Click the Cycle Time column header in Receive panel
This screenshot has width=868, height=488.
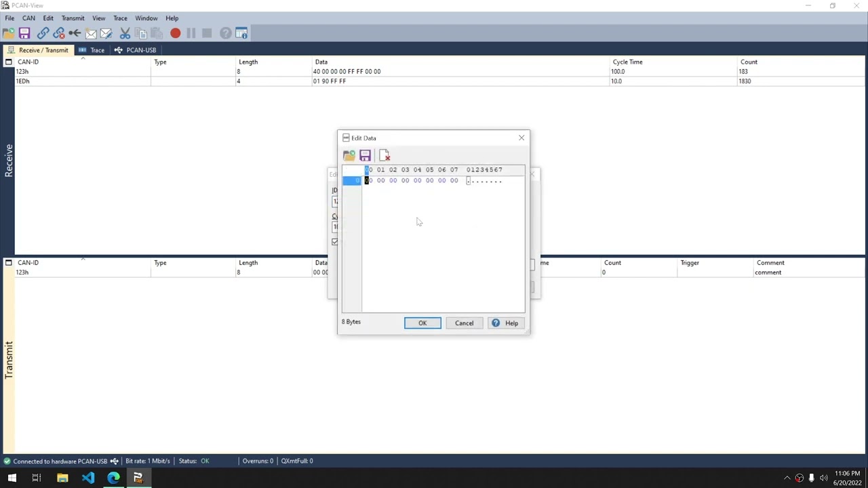pos(627,62)
